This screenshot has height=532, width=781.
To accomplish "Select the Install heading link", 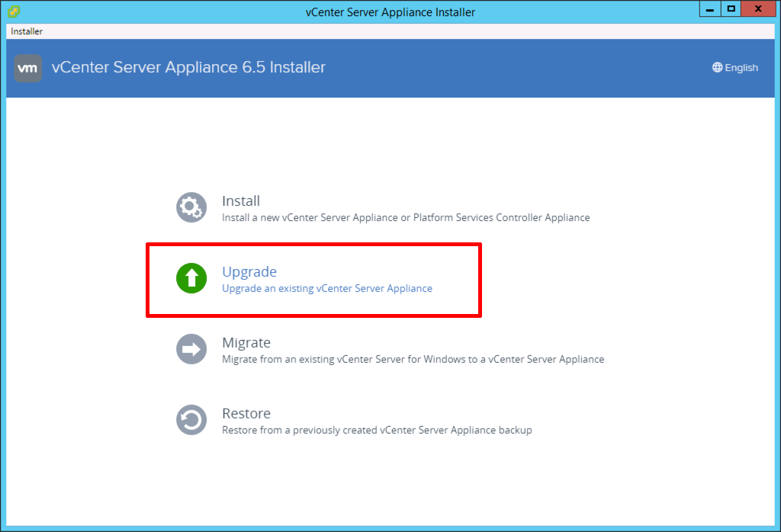I will [241, 201].
